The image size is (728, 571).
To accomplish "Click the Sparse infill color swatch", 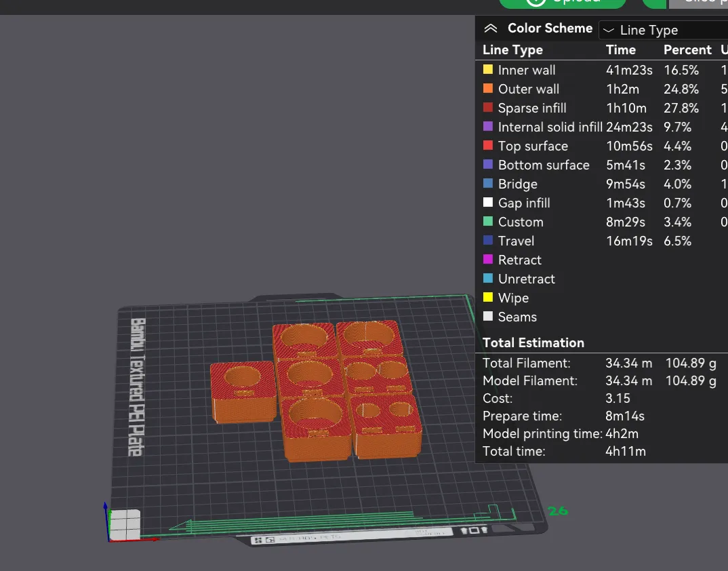I will point(487,108).
